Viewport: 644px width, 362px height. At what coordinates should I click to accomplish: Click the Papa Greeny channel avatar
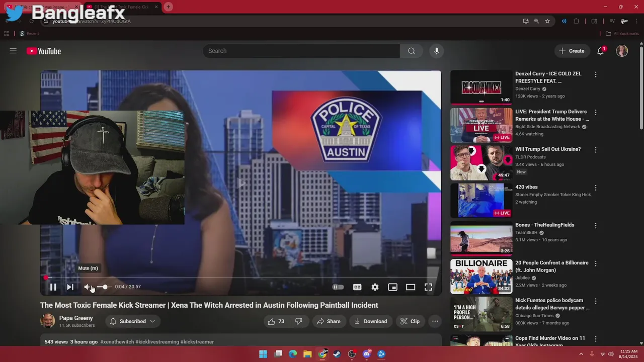point(48,321)
